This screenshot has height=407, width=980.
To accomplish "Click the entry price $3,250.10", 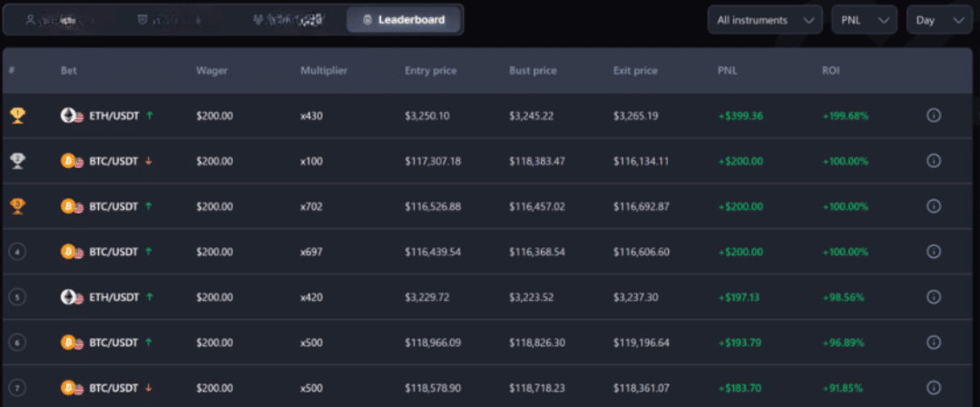I will click(x=426, y=116).
